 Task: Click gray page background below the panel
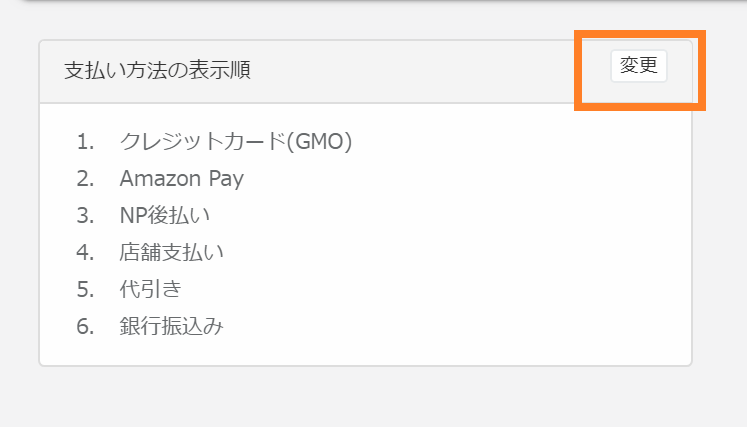point(370,398)
